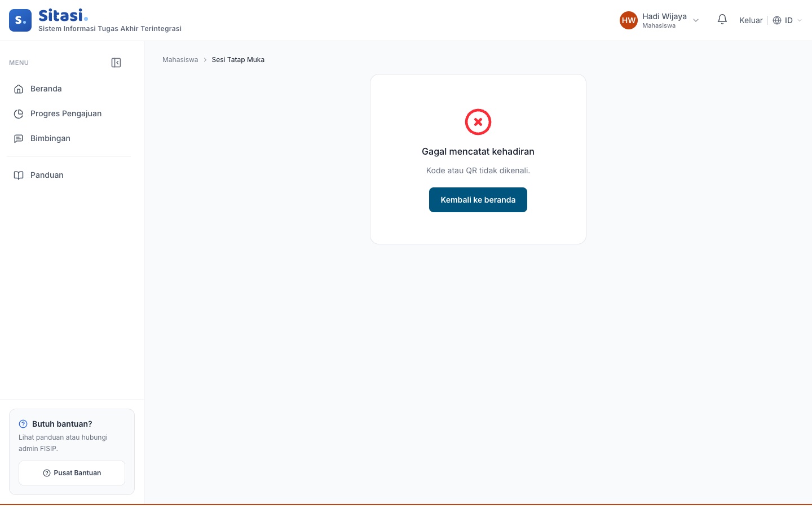This screenshot has height=508, width=812.
Task: Click the 'Kode atau QR tidak dikenali.' message
Action: tap(478, 170)
